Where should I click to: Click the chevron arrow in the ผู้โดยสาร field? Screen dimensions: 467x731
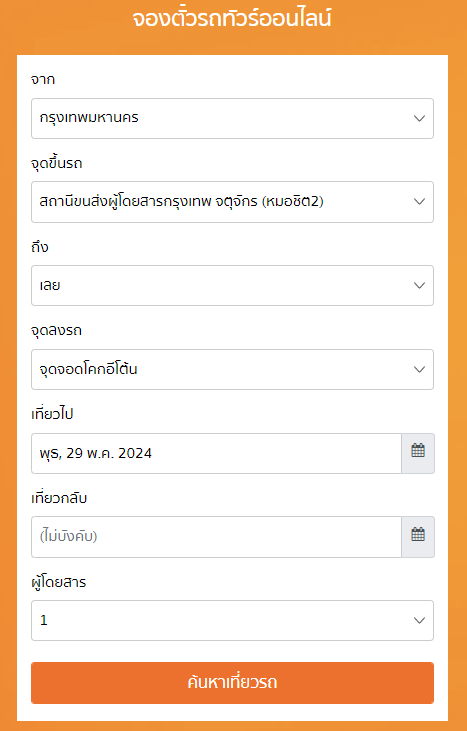pyautogui.click(x=419, y=621)
